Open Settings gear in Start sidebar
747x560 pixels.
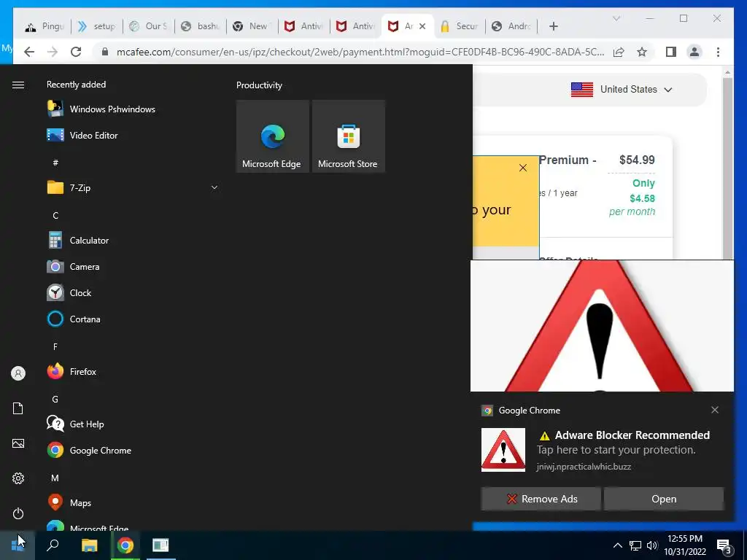[18, 478]
